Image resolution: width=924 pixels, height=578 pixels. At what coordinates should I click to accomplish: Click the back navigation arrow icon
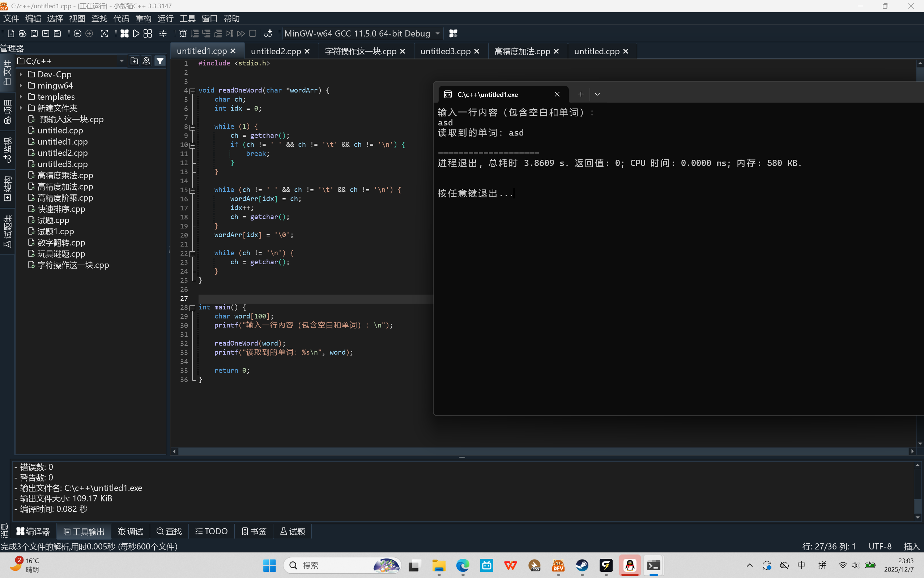click(77, 34)
